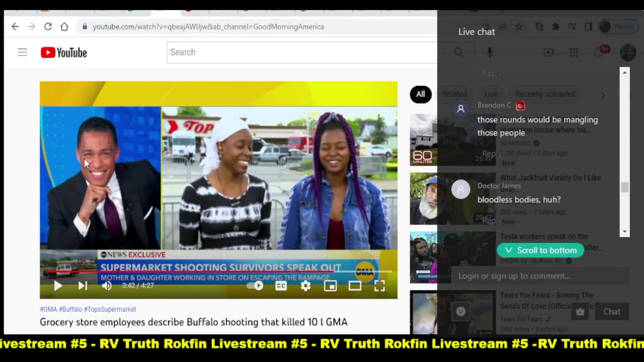This screenshot has height=362, width=644.
Task: Open the media controls playlist icon
Action: coord(572,27)
